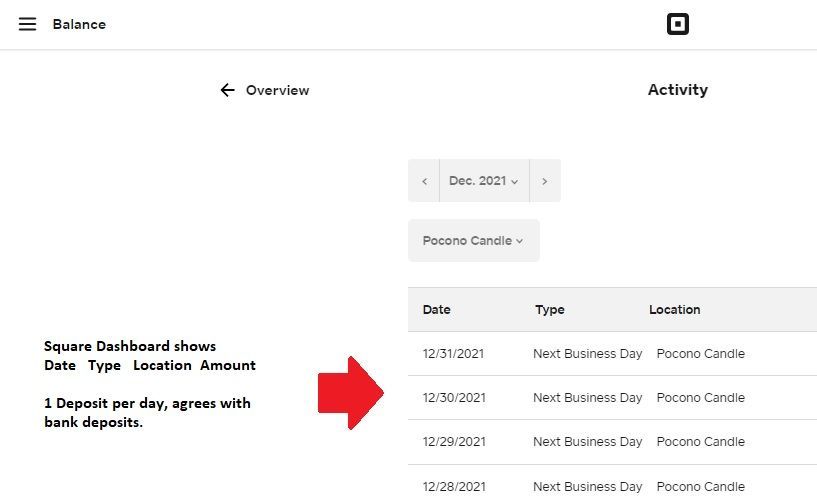
Task: Click Next Business Day in the 12/29/2021 row
Action: 587,442
